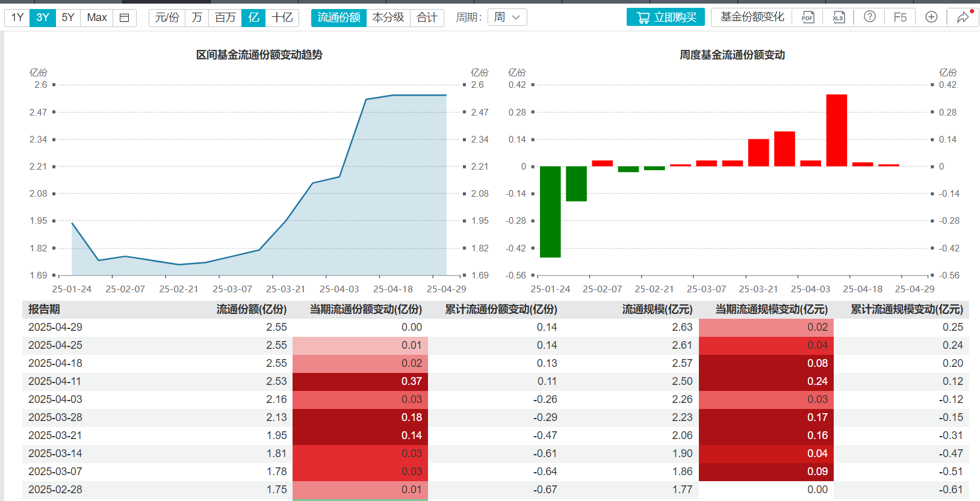Export data as PDF file
Screen dimensions: 980x501
807,17
